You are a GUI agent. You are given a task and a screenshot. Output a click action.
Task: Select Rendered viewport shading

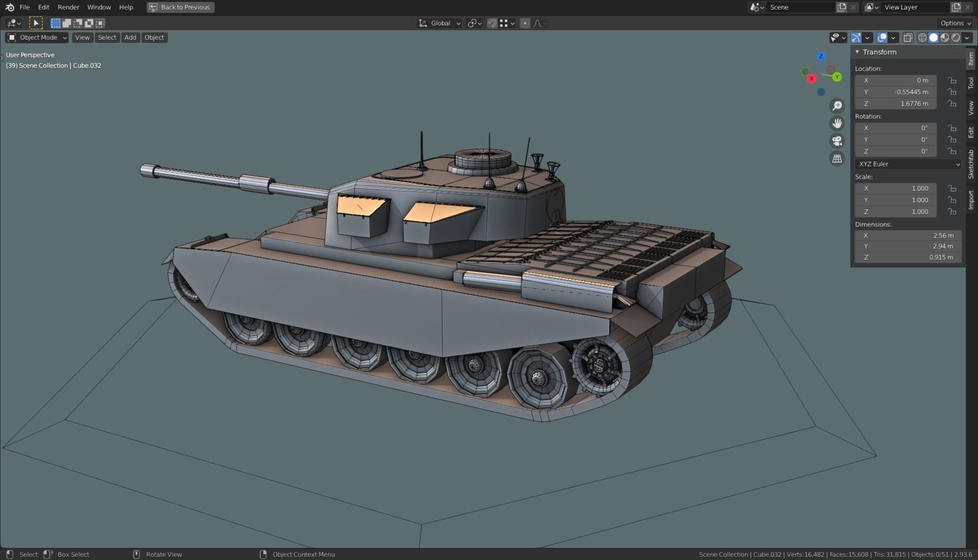[956, 38]
